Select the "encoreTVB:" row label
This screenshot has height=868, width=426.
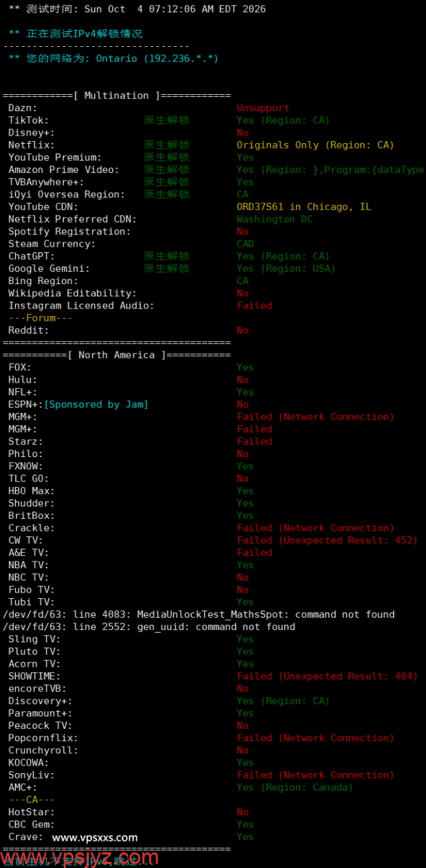37,688
